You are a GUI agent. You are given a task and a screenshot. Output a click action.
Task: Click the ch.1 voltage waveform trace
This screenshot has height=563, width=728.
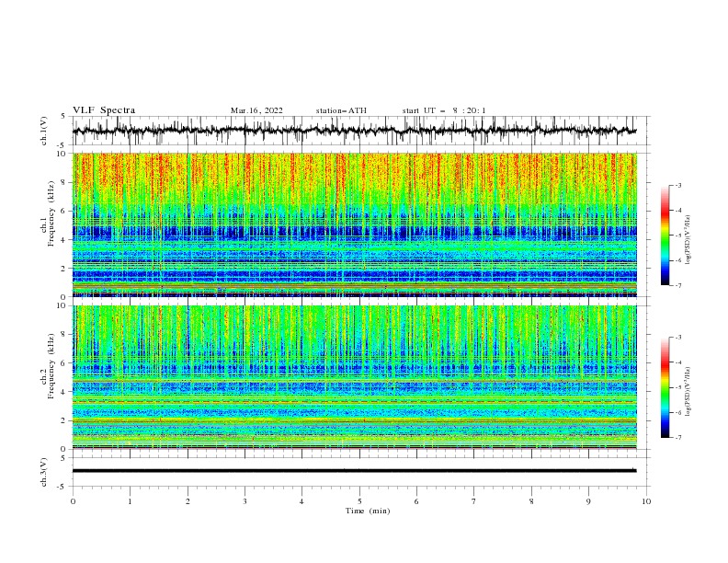tap(354, 131)
